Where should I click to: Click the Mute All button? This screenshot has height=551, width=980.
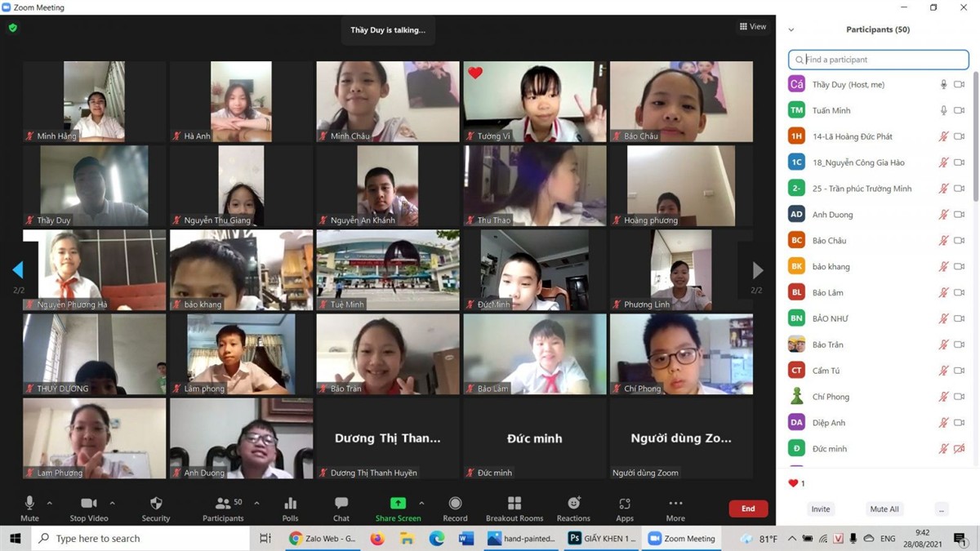[884, 509]
